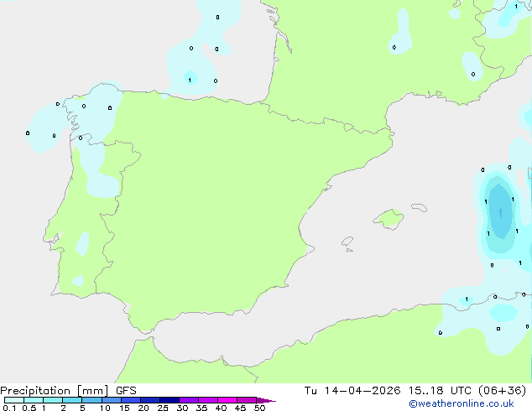Click the "Tu 14-04-2026" date text
The height and width of the screenshot is (411, 532).
(x=352, y=391)
